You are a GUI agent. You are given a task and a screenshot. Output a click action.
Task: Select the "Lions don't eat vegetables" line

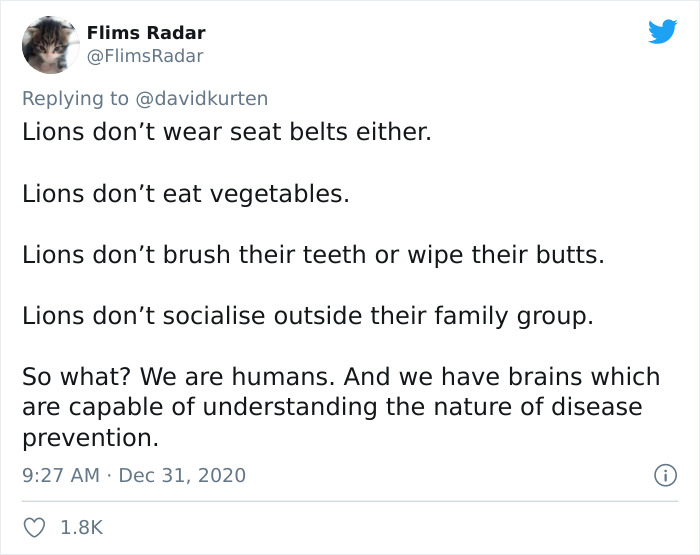186,193
